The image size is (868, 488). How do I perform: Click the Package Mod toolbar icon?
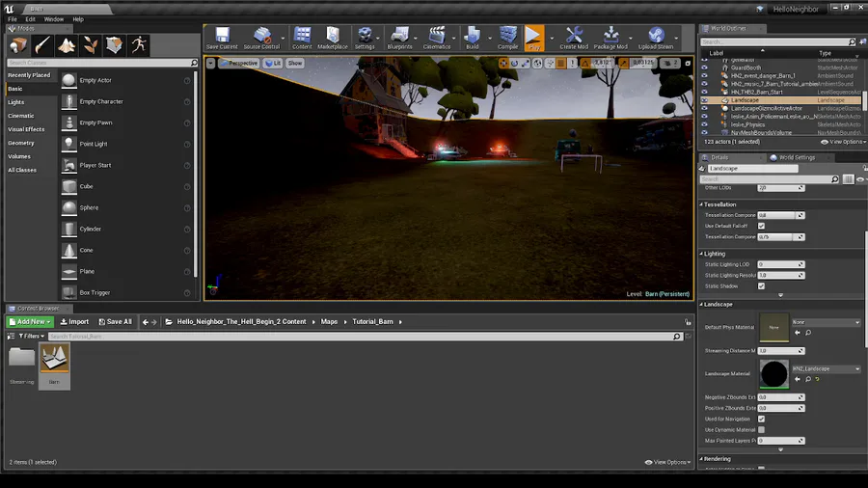coord(610,38)
